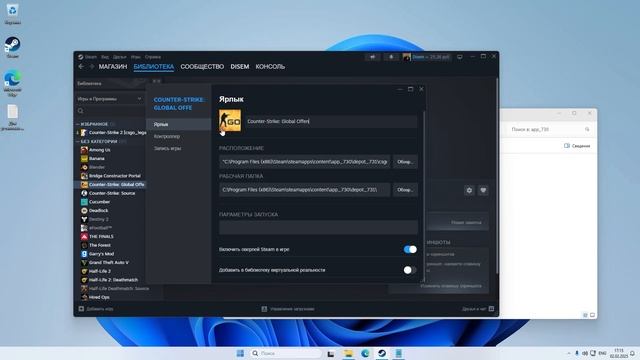The image size is (640, 360).
Task: Click The Forest game icon
Action: point(84,245)
